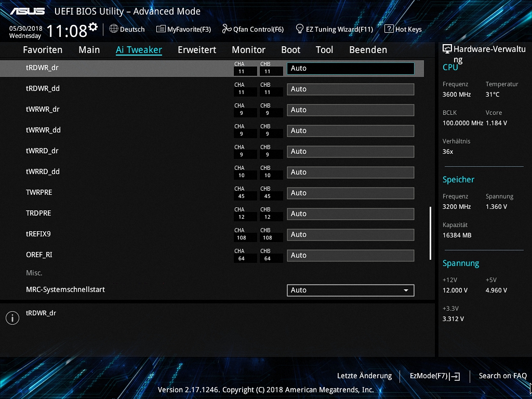Select the Ai Tweaker tab
The image size is (532, 399).
coord(139,50)
